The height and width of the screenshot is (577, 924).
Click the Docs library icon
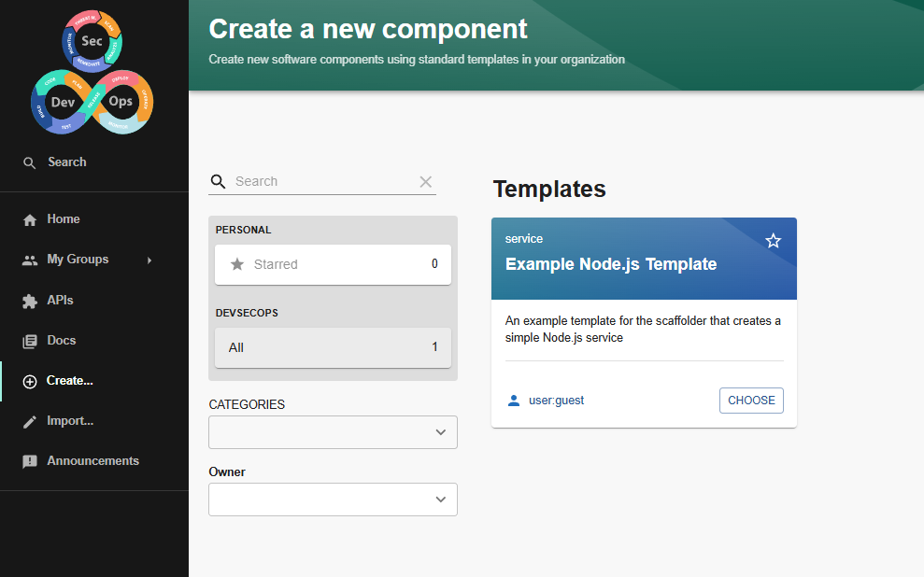[x=30, y=341]
